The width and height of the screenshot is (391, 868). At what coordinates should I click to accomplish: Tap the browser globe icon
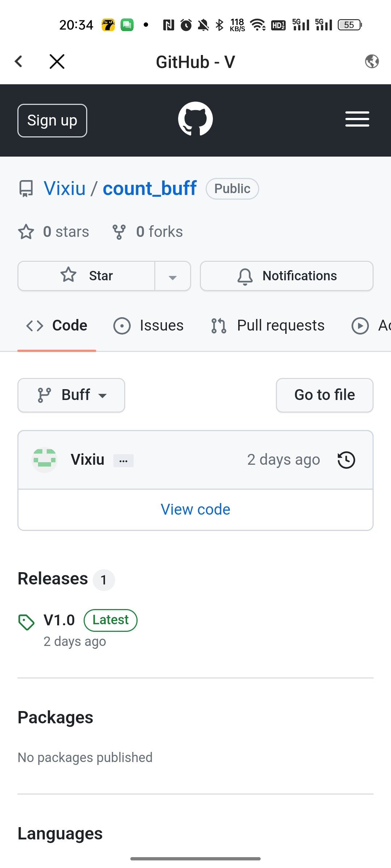372,61
